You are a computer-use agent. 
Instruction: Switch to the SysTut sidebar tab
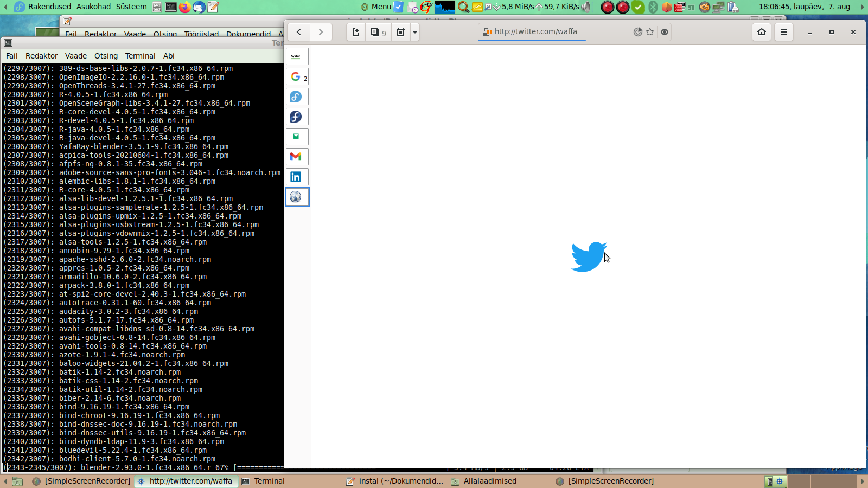coord(297,56)
